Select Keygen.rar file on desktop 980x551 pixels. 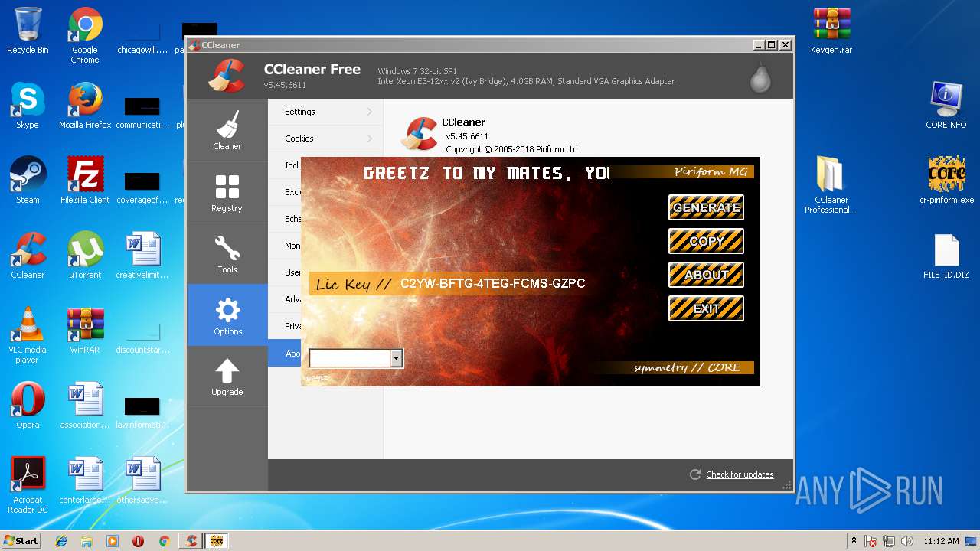[x=831, y=31]
